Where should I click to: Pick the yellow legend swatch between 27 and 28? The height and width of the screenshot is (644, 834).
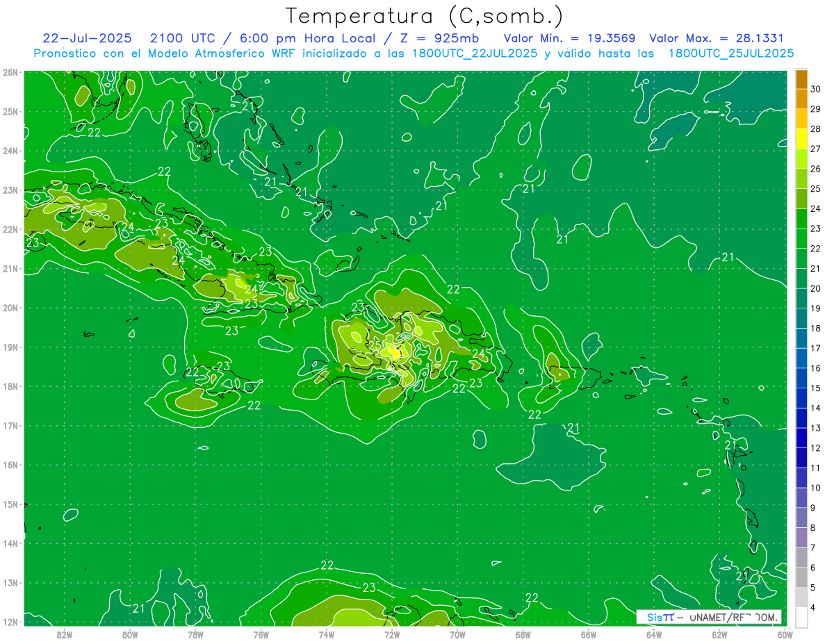[x=801, y=139]
